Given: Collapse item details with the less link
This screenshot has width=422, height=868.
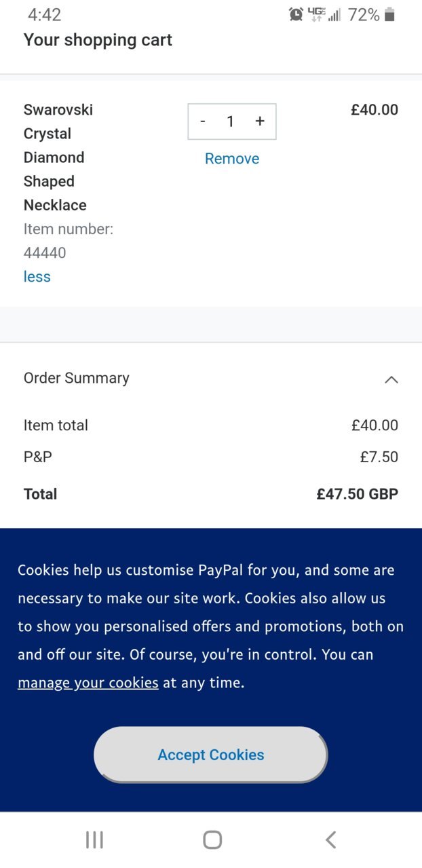Looking at the screenshot, I should pyautogui.click(x=37, y=277).
